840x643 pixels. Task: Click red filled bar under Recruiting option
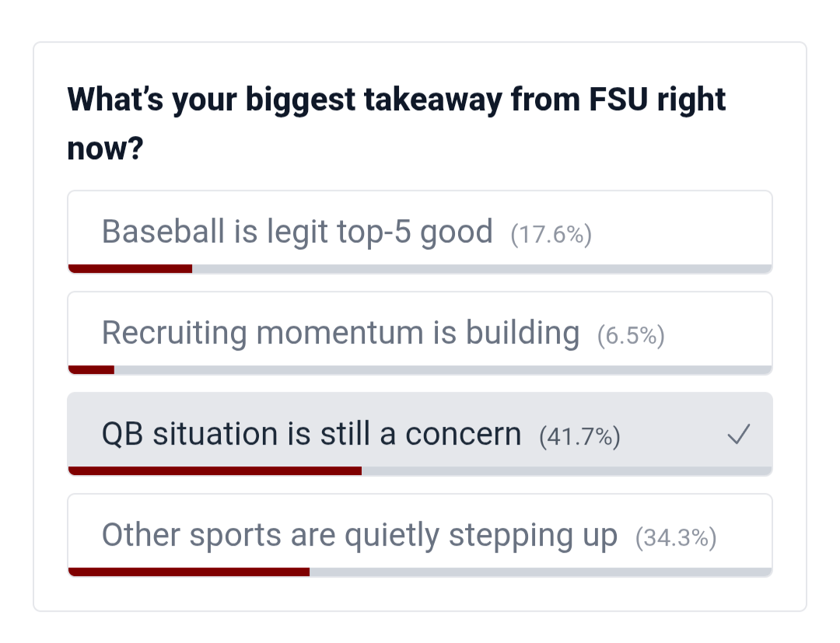coord(91,370)
